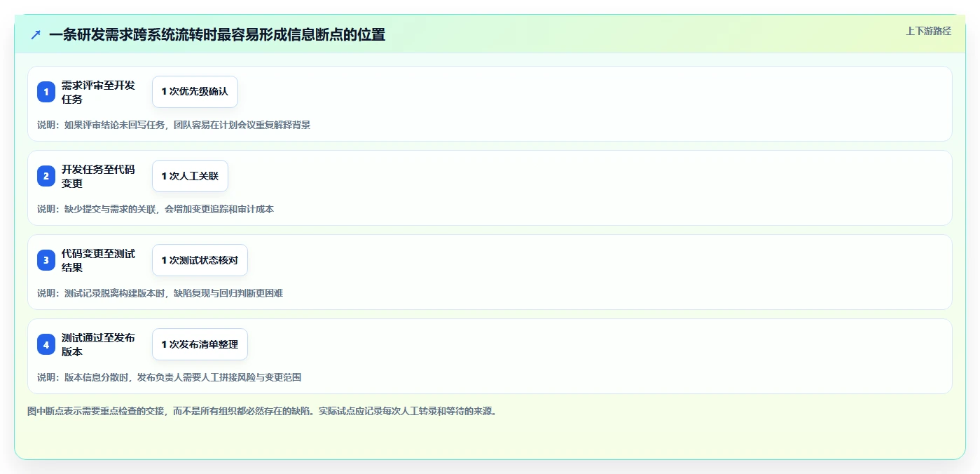Click the 上下游路径 label
Image resolution: width=980 pixels, height=474 pixels.
click(x=928, y=31)
